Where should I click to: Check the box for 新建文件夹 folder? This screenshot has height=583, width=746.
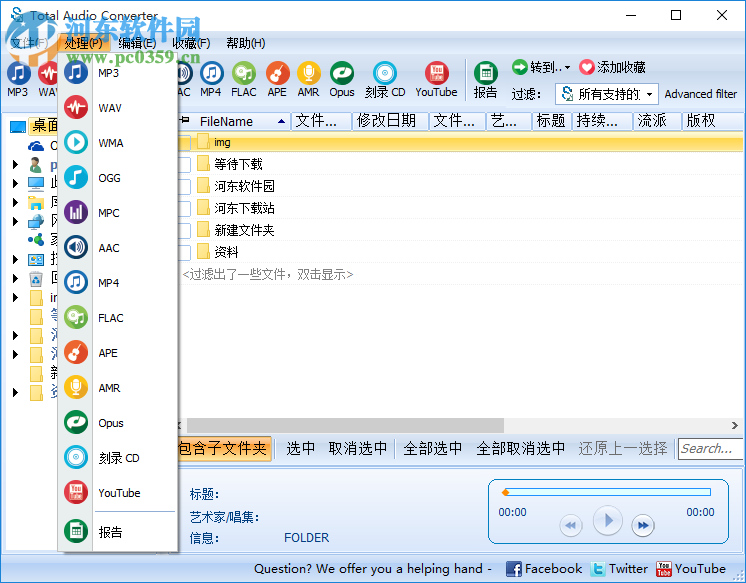click(185, 231)
